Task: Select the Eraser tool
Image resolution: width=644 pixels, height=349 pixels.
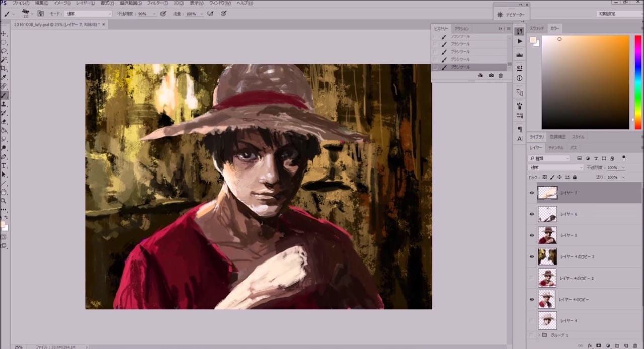Action: coord(4,121)
